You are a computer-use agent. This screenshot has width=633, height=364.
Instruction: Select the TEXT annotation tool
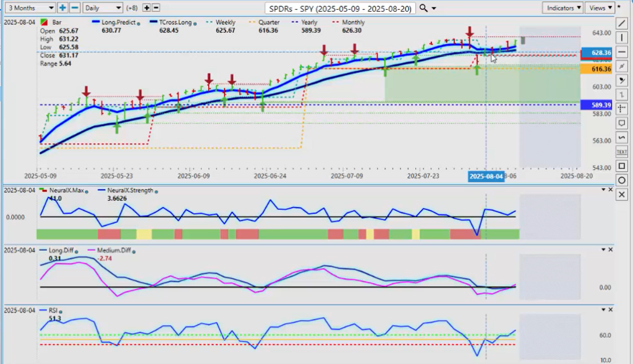point(622,151)
